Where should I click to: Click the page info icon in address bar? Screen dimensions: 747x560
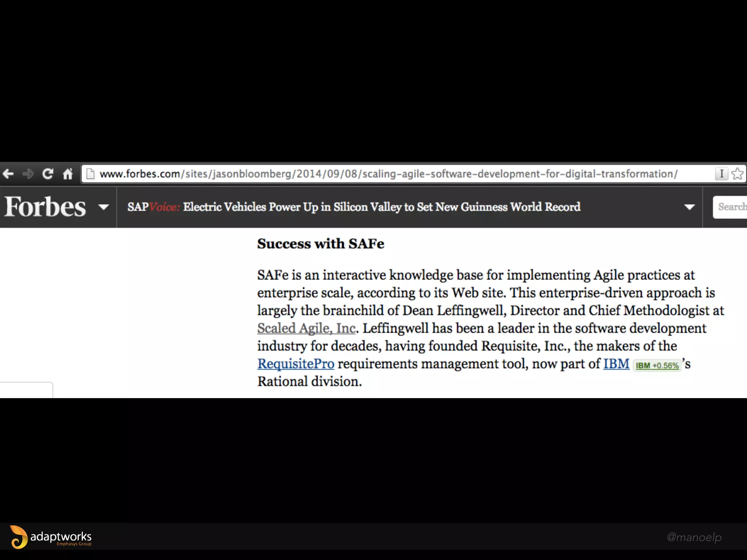(90, 174)
